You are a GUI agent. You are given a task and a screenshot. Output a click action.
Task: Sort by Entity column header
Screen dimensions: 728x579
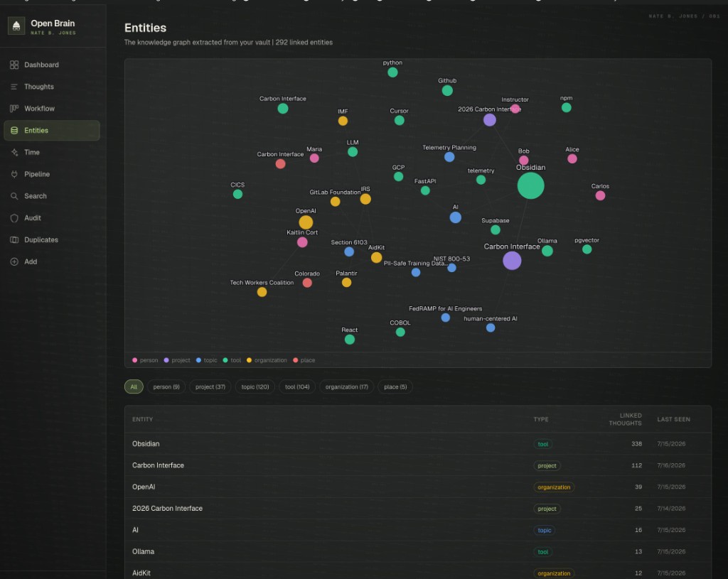click(x=142, y=419)
